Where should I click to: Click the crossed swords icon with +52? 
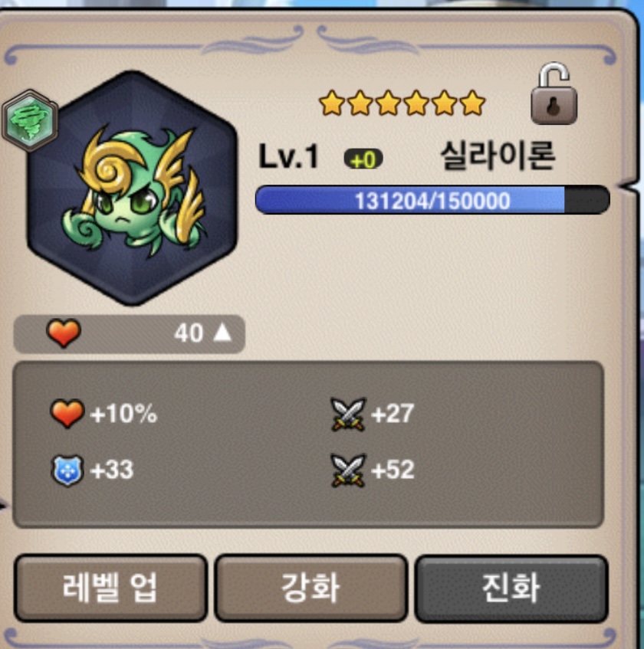click(348, 470)
